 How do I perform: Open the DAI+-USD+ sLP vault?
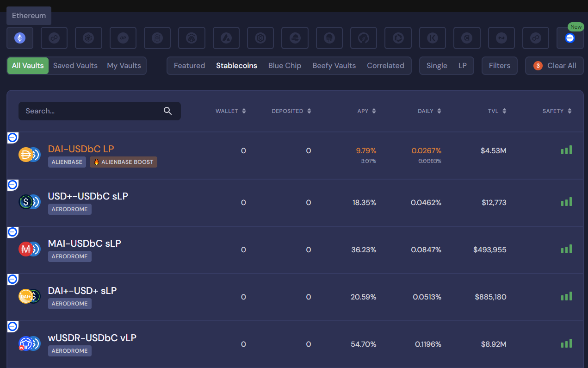(82, 291)
